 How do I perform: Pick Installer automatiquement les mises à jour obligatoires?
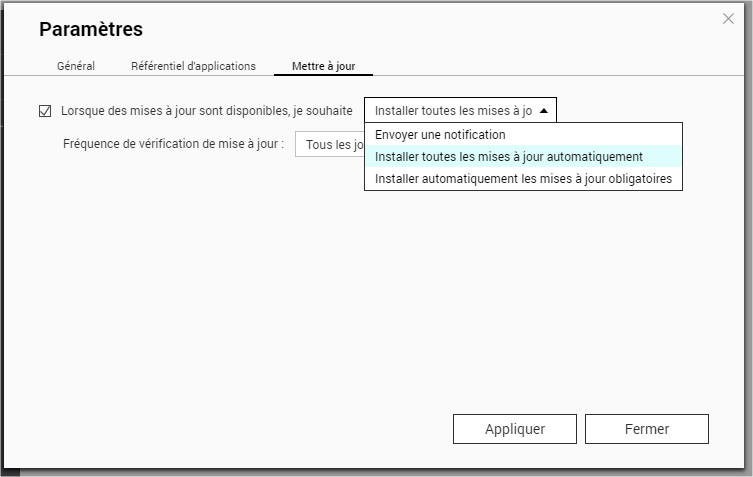(x=523, y=179)
